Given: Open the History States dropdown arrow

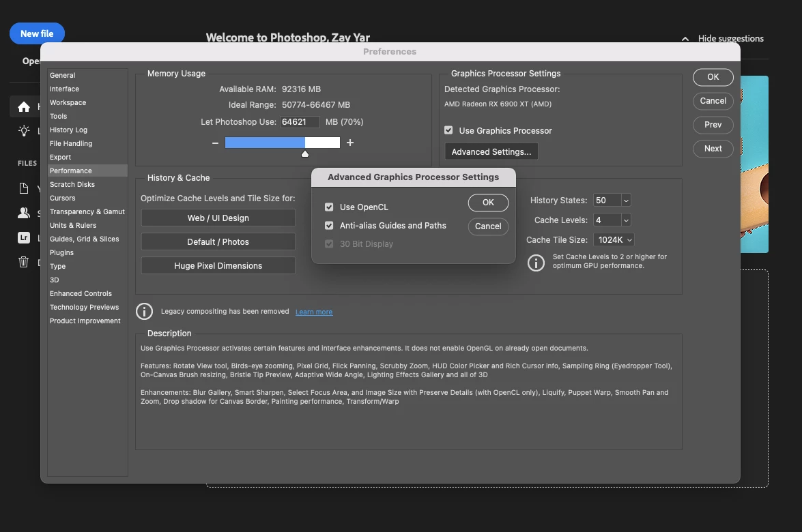Looking at the screenshot, I should [626, 201].
